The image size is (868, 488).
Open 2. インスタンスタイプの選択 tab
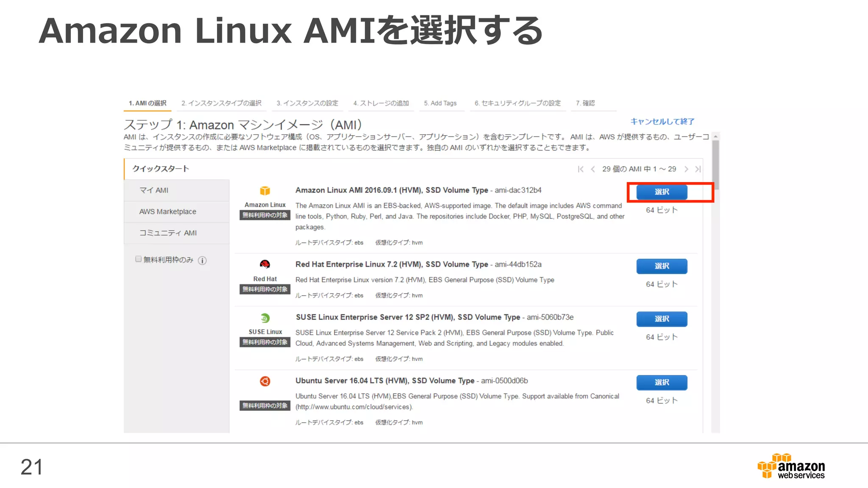[x=221, y=103]
